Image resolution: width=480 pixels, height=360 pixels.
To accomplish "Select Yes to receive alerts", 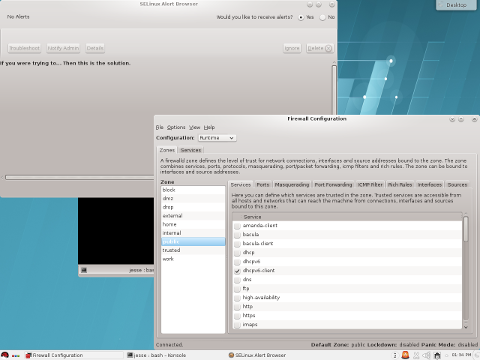I will 301,17.
